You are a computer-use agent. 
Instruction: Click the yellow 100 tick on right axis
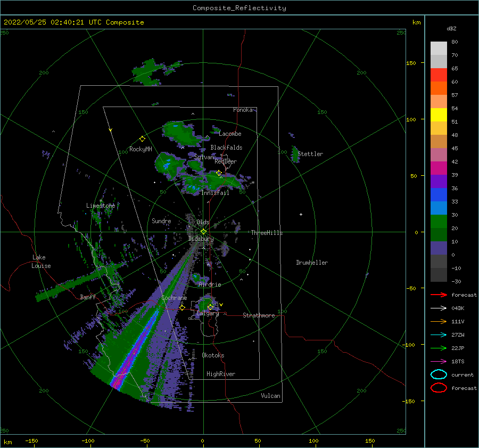411,119
